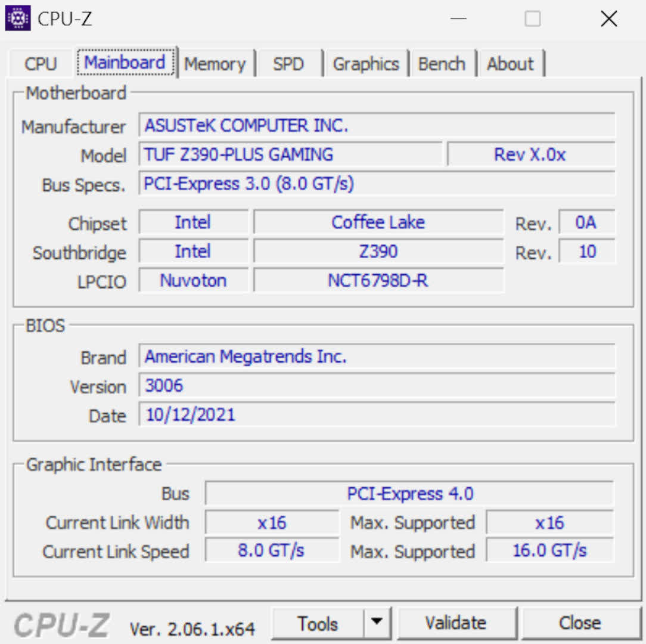Expand the Tools dropdown arrow
This screenshot has height=644, width=646.
377,622
